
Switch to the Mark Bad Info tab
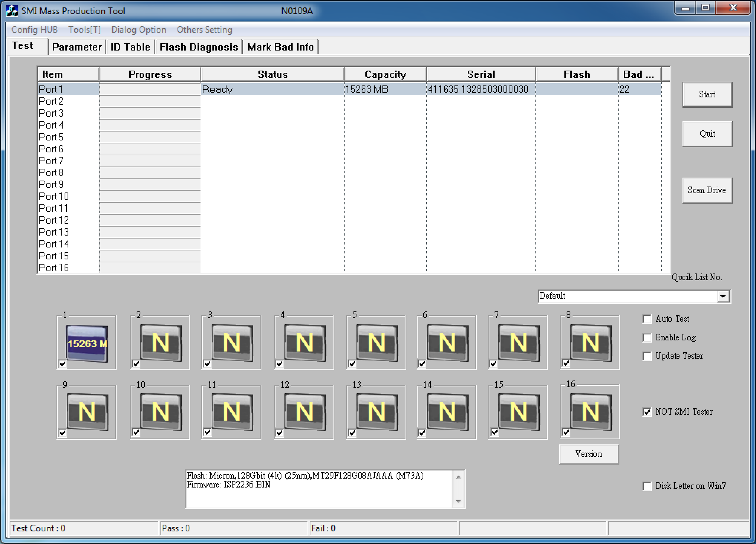pos(280,47)
